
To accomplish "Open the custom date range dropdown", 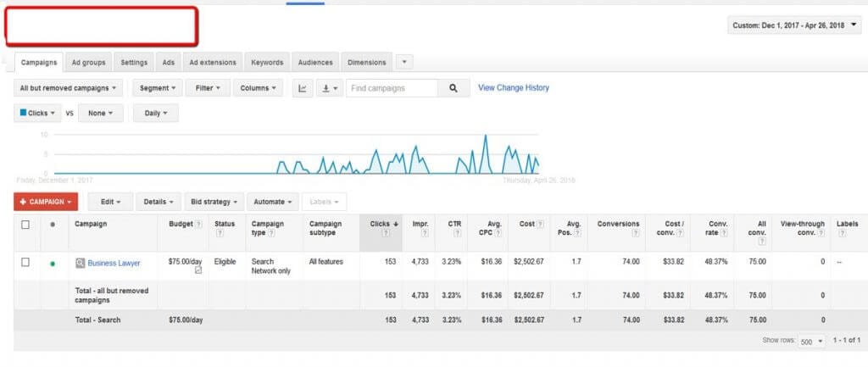I will tap(793, 26).
